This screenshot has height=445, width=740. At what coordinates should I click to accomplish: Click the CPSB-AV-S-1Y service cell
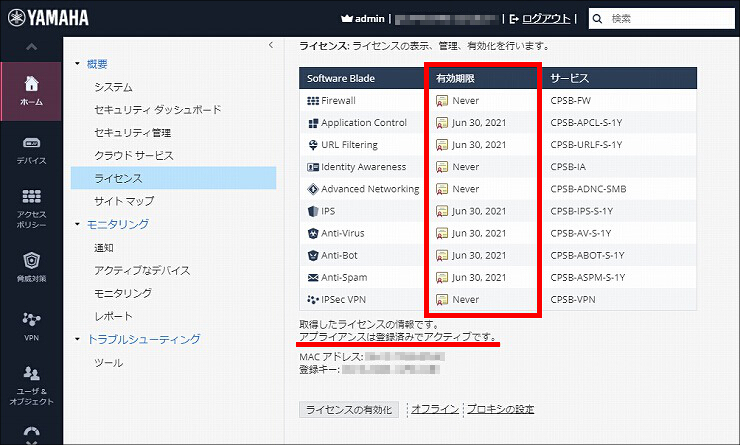point(580,233)
